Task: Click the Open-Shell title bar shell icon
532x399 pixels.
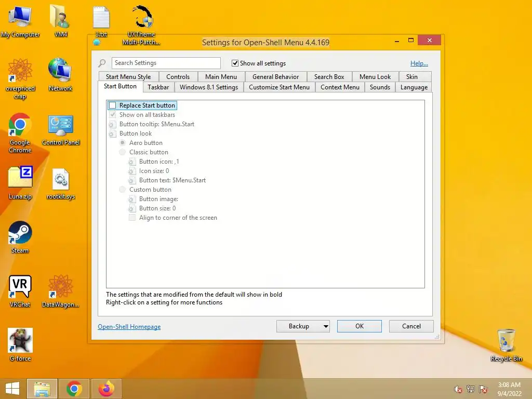Action: [97, 43]
